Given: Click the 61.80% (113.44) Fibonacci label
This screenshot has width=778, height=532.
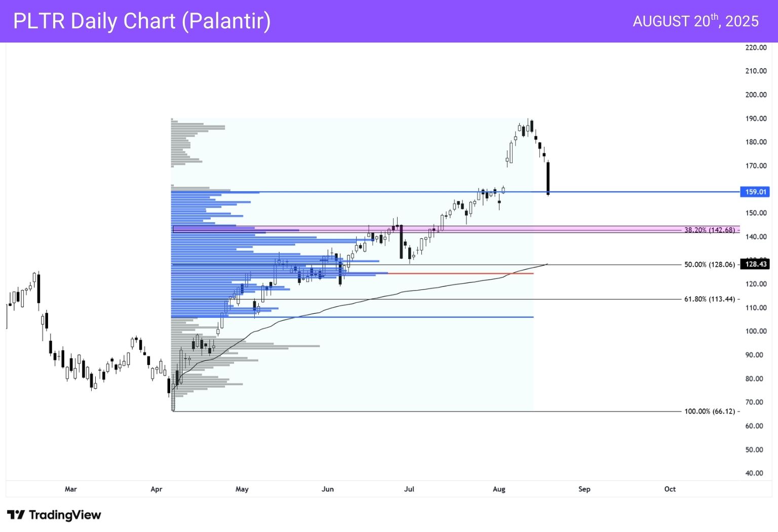Looking at the screenshot, I should (709, 299).
